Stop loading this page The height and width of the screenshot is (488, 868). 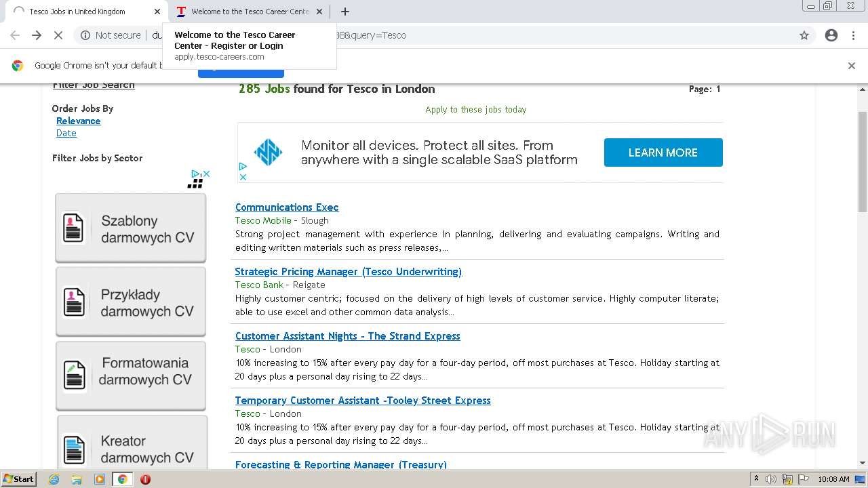58,35
